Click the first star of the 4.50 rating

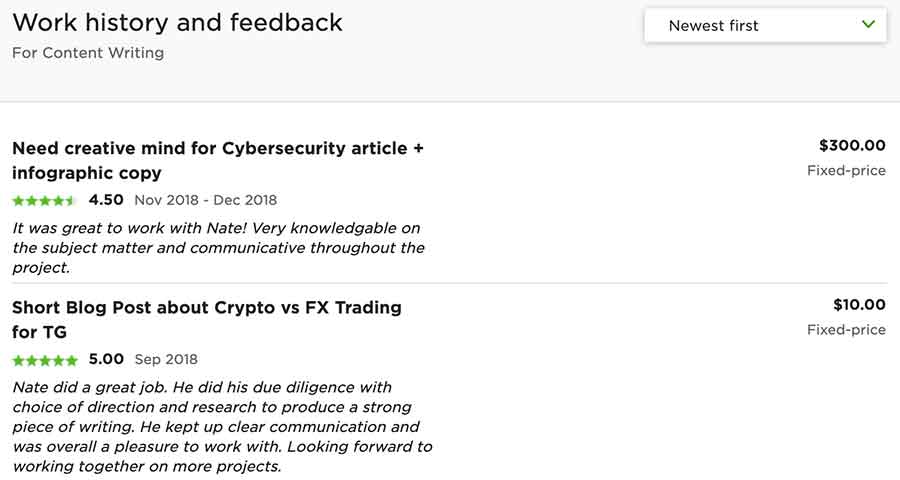[18, 200]
